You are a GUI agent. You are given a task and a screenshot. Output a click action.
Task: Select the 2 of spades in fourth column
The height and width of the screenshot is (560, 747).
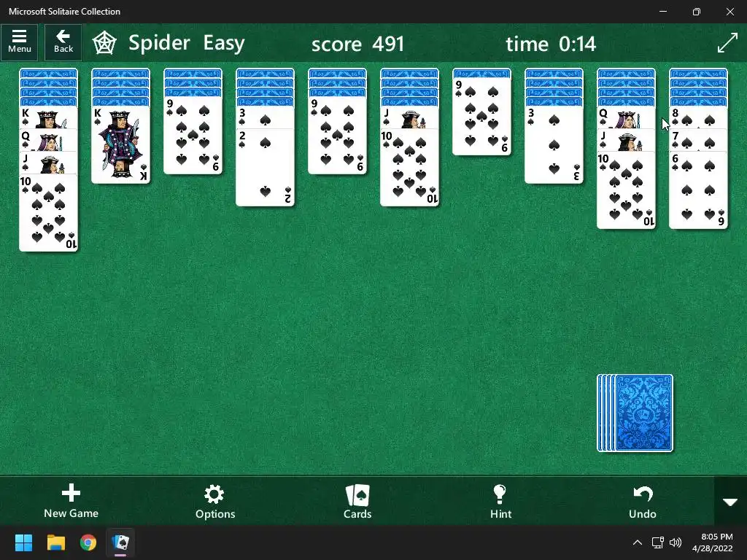tap(265, 168)
